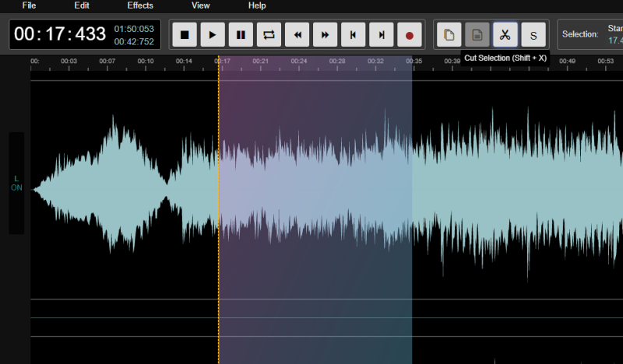The image size is (623, 364).
Task: Open the Edit menu
Action: click(82, 5)
